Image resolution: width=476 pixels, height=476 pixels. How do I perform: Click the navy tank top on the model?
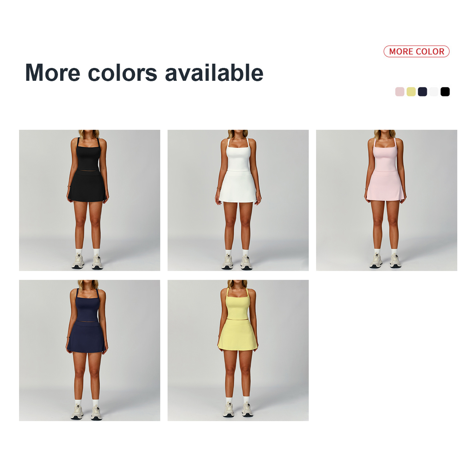tap(88, 305)
